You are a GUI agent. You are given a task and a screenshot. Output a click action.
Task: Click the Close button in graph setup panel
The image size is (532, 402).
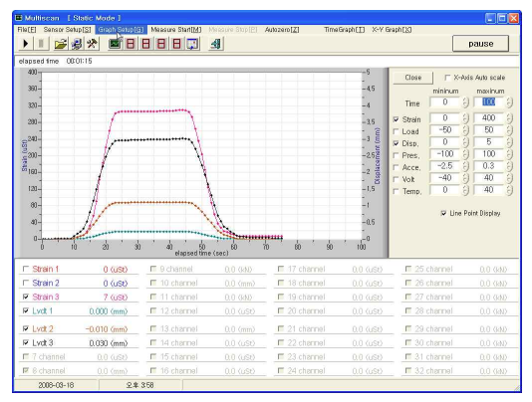point(412,78)
